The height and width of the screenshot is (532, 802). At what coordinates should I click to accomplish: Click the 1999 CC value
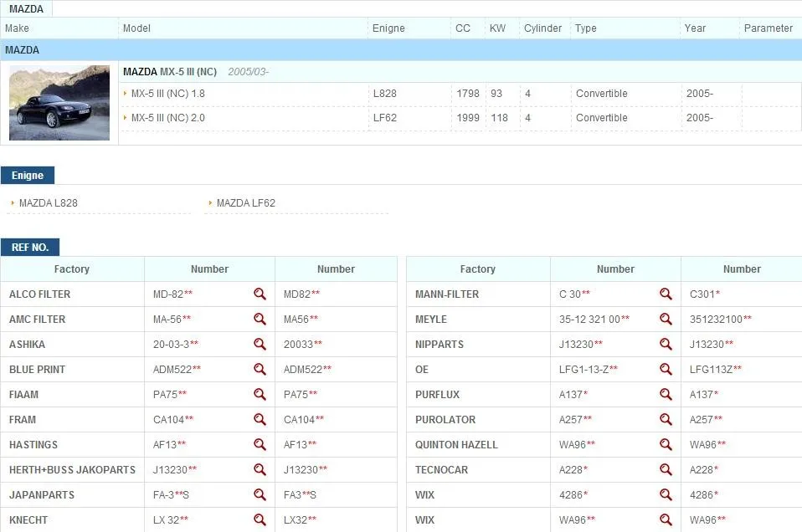(468, 118)
